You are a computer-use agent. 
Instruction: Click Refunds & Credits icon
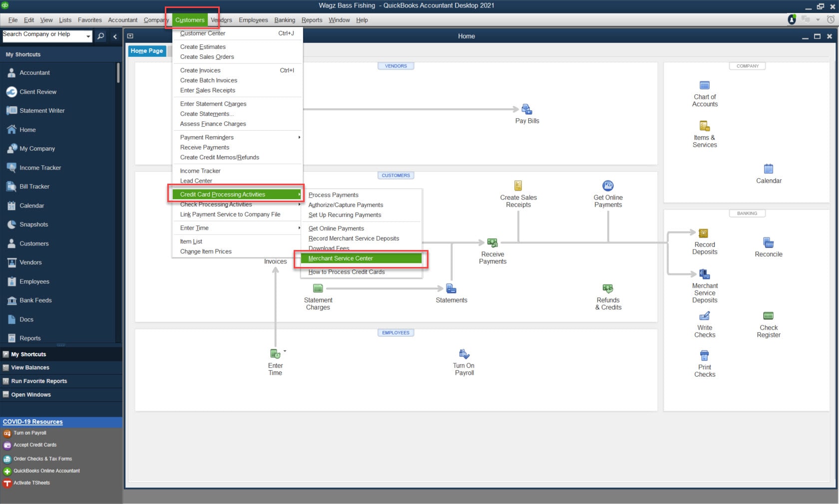pos(608,288)
